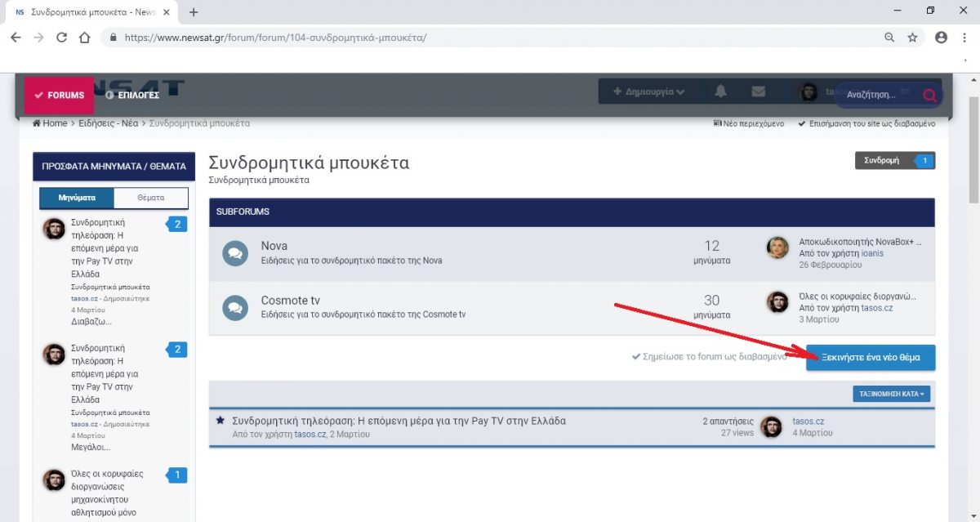Open Όλες οι κορυφαίες διοργανώ... latest post in Cosmote row

pyautogui.click(x=857, y=297)
